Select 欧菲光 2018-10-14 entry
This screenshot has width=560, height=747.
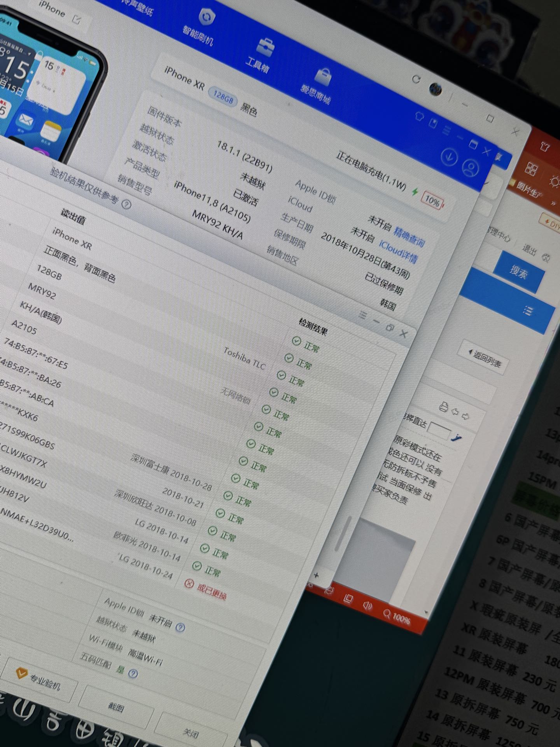147,546
